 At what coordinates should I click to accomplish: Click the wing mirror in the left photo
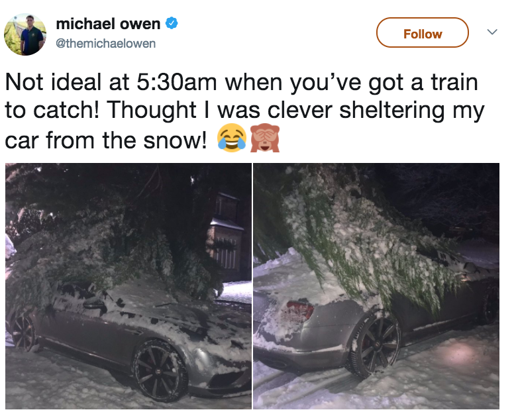(93, 303)
